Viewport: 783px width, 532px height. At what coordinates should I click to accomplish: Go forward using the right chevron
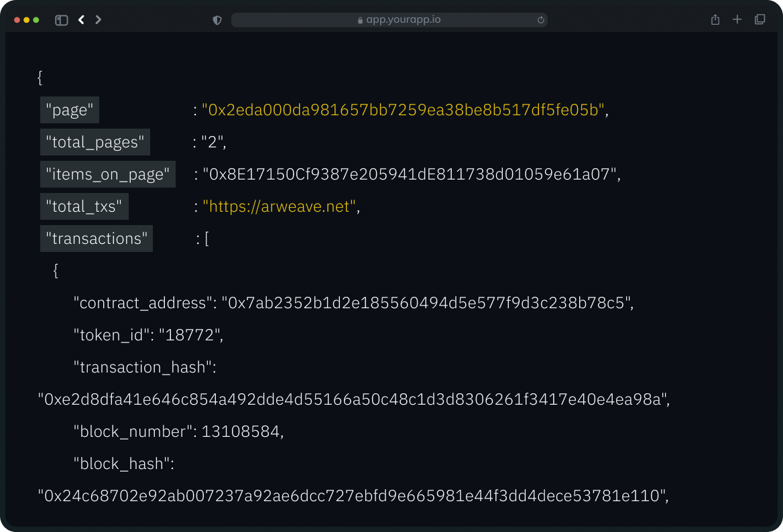(x=99, y=20)
